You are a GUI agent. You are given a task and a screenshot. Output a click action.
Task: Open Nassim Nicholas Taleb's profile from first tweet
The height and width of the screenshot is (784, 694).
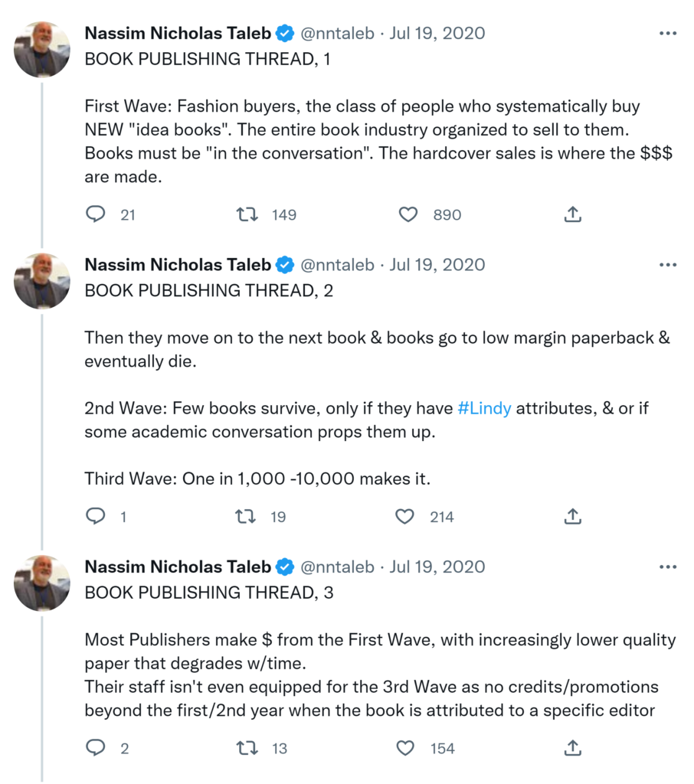coord(177,34)
